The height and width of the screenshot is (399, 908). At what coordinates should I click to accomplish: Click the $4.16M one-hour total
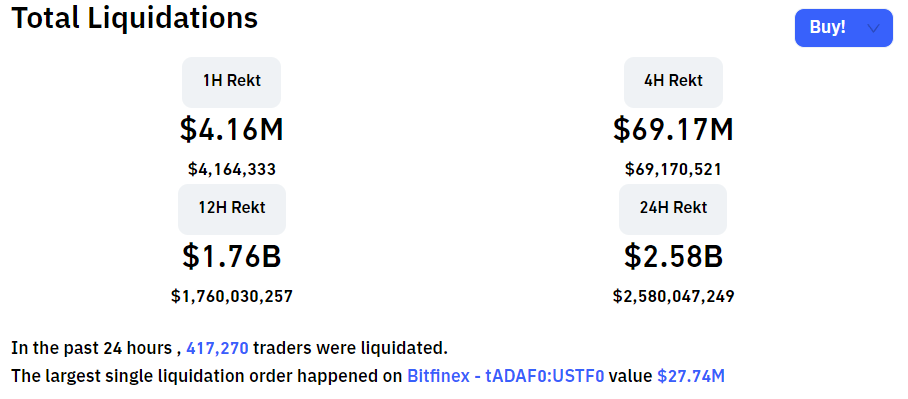pos(232,129)
